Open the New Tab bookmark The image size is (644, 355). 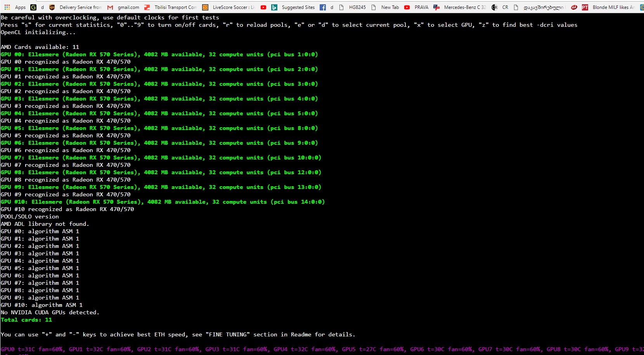(x=385, y=7)
